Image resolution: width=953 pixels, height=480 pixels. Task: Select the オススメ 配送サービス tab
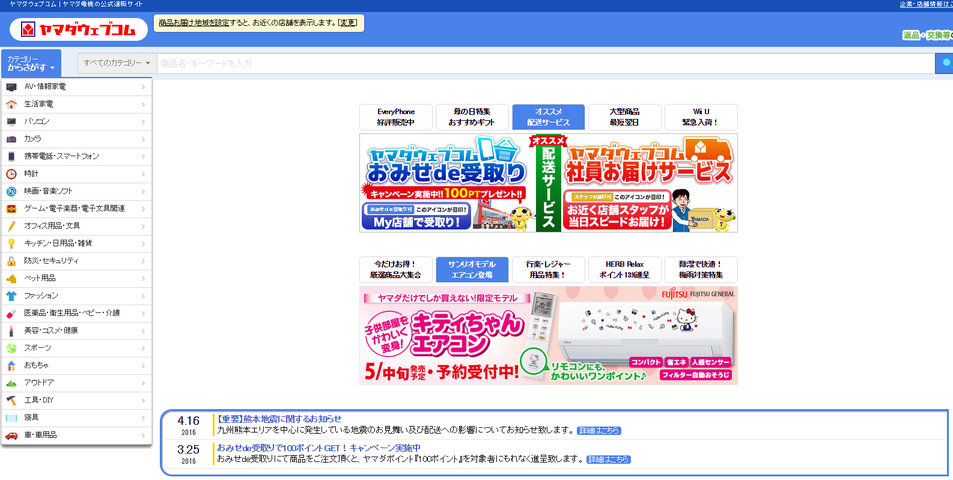coord(548,117)
